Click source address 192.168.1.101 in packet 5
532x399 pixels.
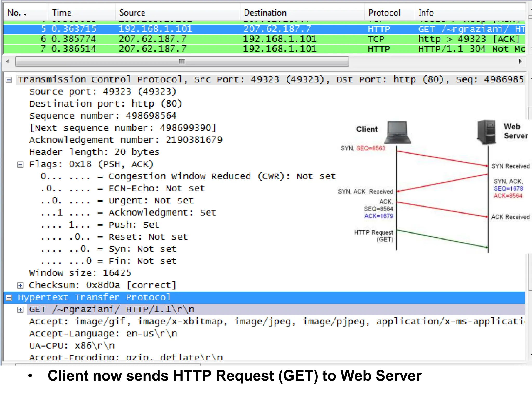[x=155, y=29]
